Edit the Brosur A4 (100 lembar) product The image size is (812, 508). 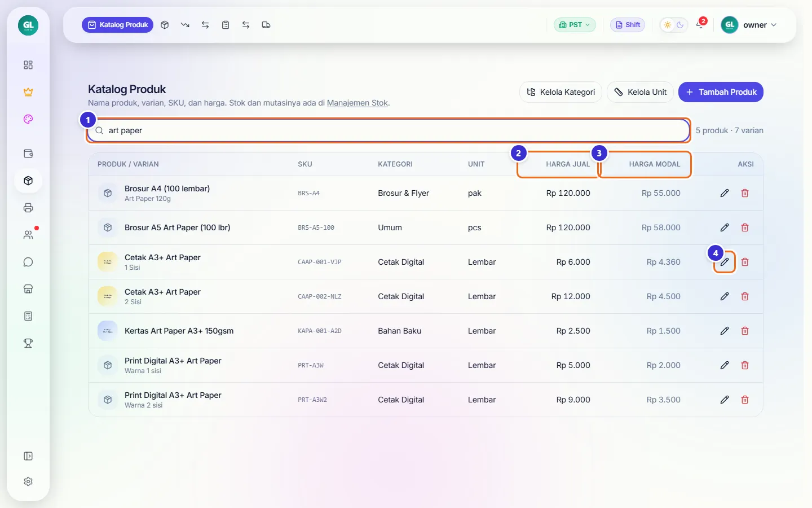725,193
